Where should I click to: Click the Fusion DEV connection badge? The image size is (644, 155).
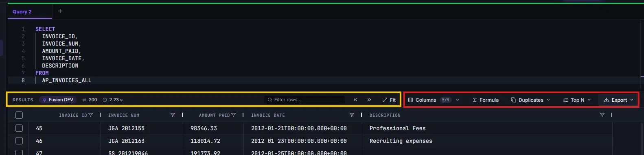58,100
